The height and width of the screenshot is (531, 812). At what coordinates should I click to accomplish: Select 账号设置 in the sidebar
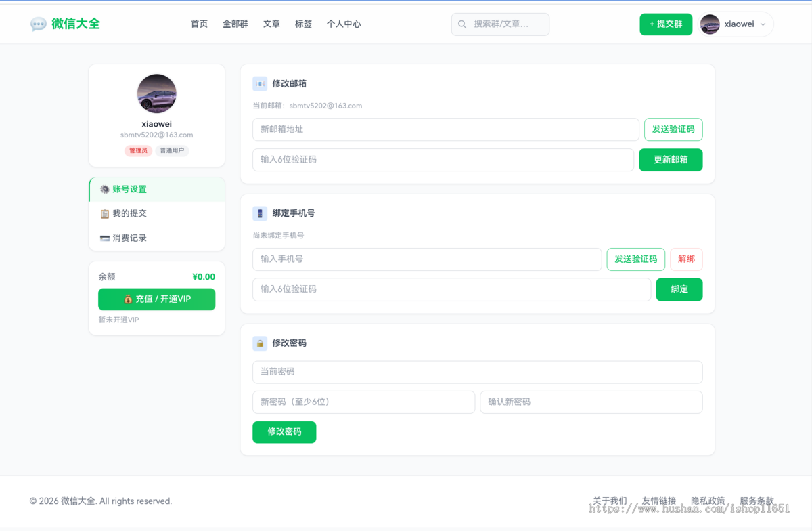point(157,190)
